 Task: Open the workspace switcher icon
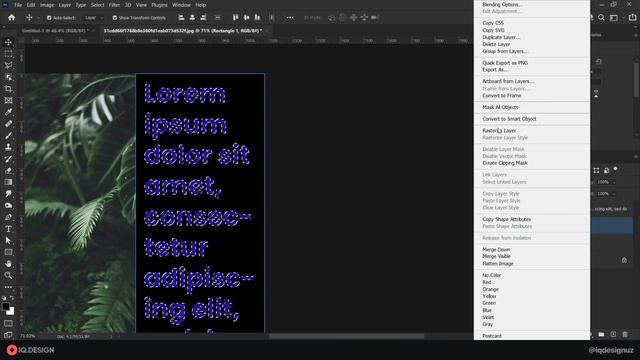pyautogui.click(x=614, y=18)
